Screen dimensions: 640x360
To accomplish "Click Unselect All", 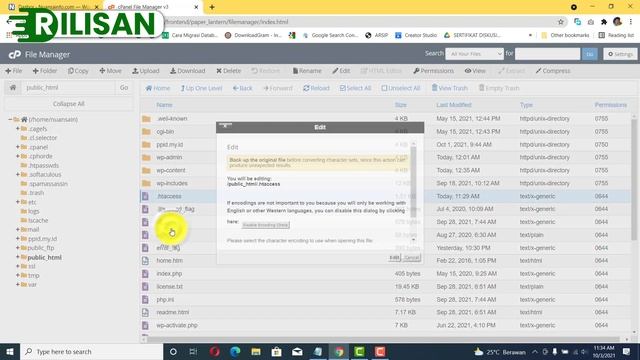I will [x=401, y=88].
